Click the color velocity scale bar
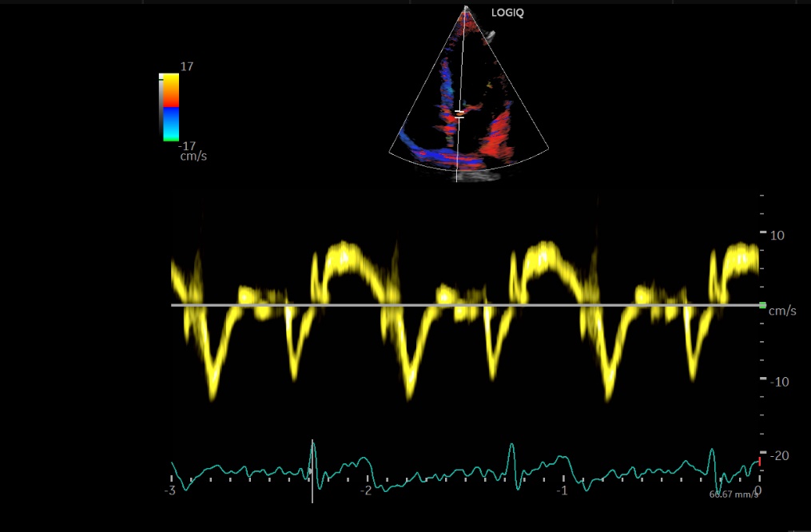Image resolution: width=811 pixels, height=532 pixels. (171, 107)
